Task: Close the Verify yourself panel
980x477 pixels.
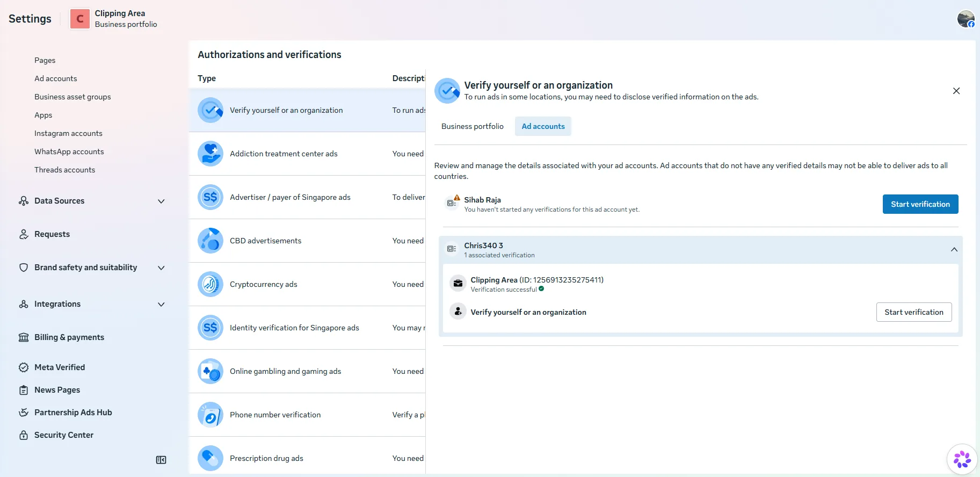Action: pyautogui.click(x=956, y=91)
